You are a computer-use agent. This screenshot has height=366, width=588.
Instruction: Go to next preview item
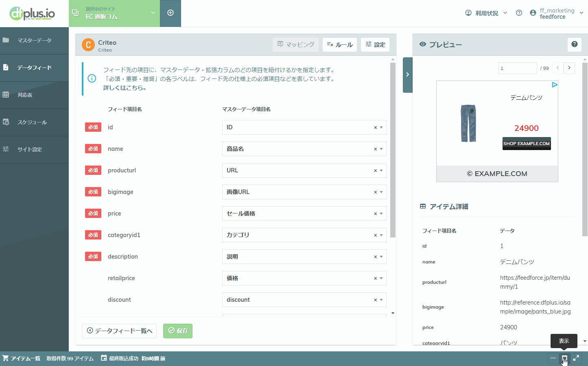[x=569, y=68]
